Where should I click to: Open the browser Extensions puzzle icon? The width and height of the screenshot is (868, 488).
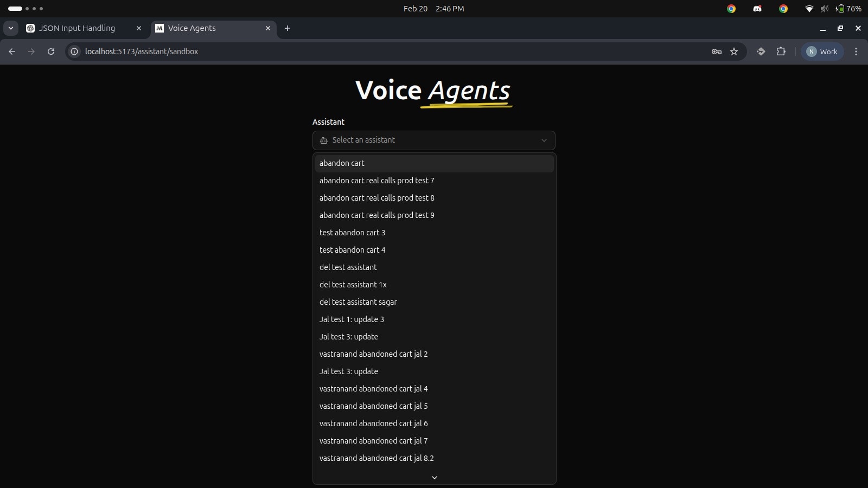point(781,52)
